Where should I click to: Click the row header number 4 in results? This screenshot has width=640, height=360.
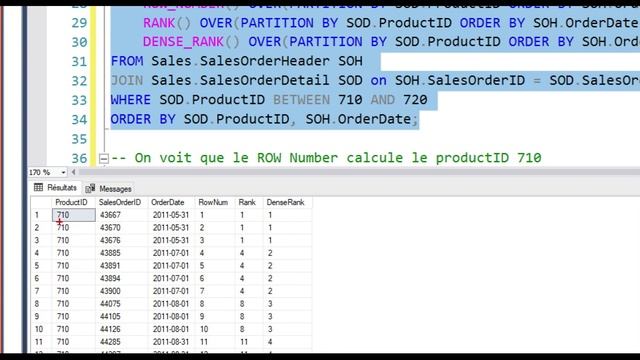[41, 253]
